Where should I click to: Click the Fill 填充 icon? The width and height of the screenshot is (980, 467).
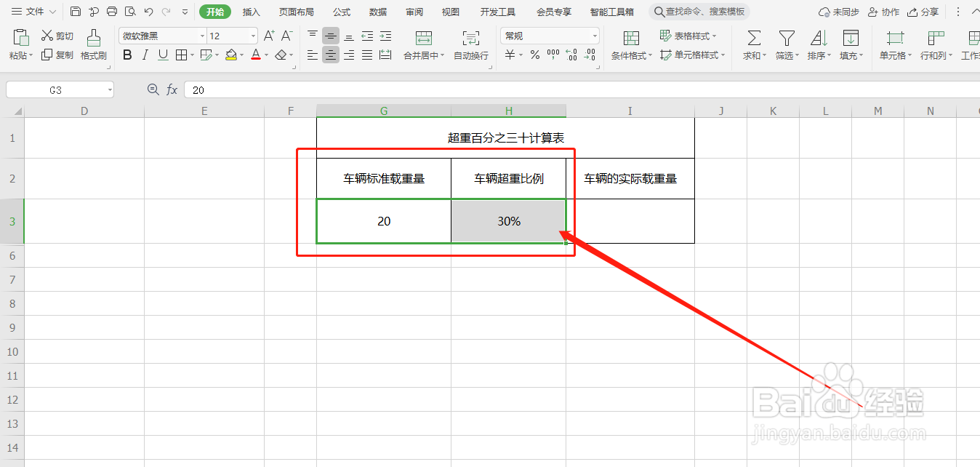point(850,39)
